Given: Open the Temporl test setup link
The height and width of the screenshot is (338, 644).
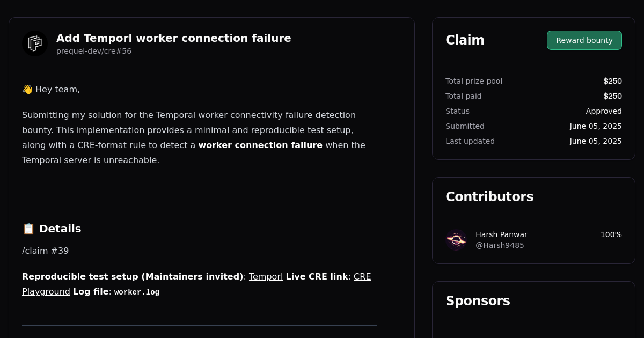Looking at the screenshot, I should (265, 276).
